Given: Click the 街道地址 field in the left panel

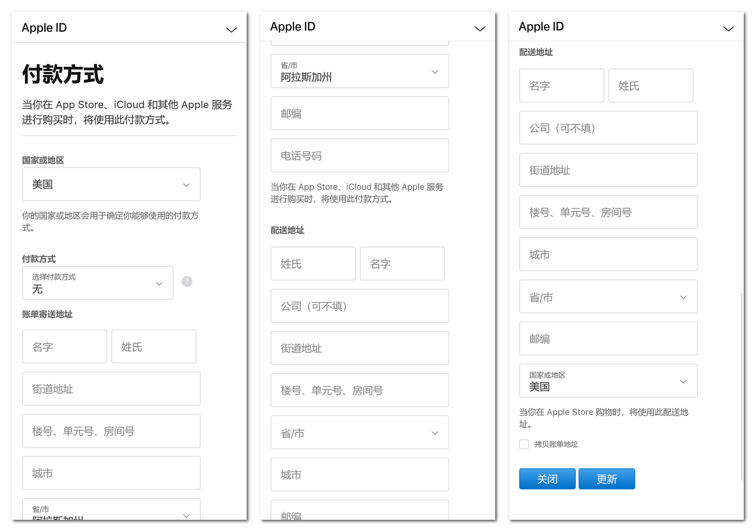Looking at the screenshot, I should click(111, 389).
